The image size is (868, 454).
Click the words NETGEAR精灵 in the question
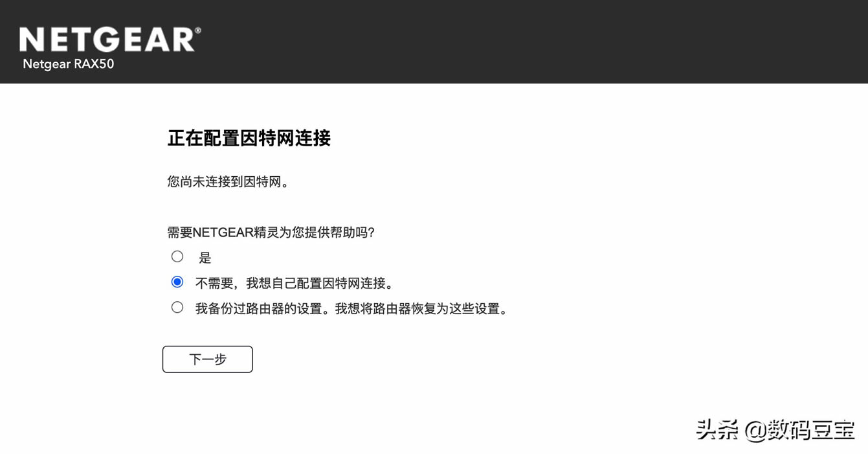coord(236,233)
